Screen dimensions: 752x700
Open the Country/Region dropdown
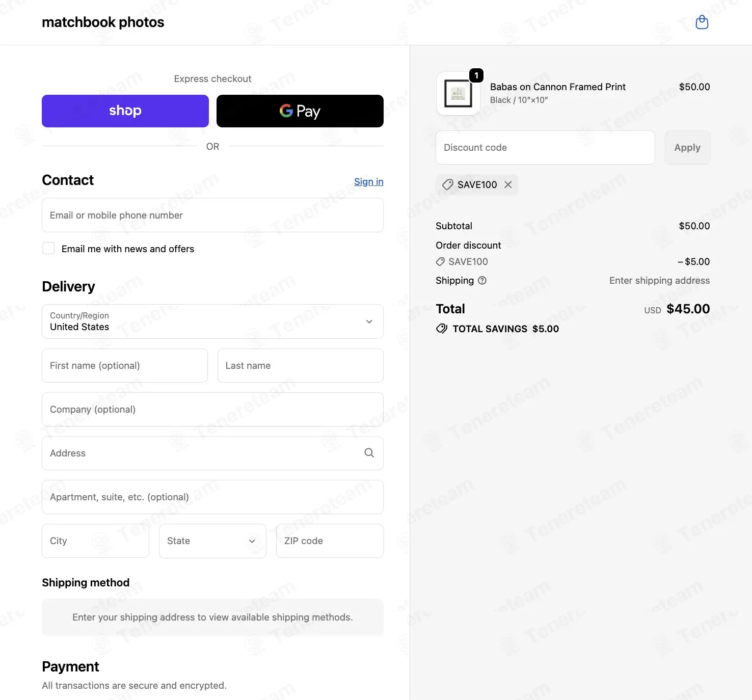point(212,321)
